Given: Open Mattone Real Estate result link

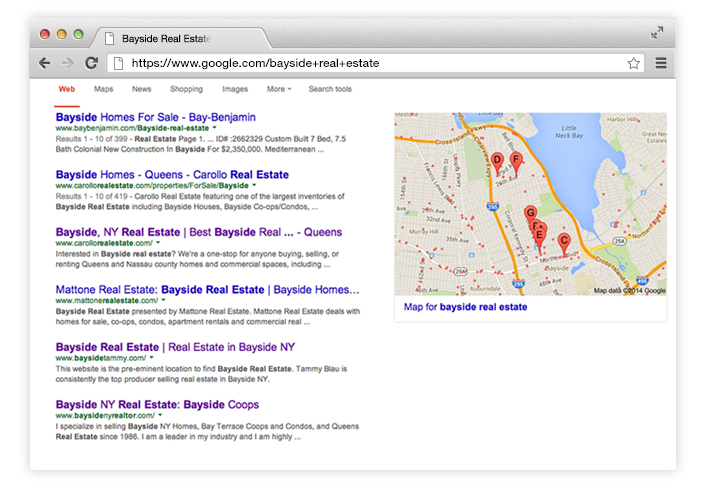Looking at the screenshot, I should coord(207,290).
